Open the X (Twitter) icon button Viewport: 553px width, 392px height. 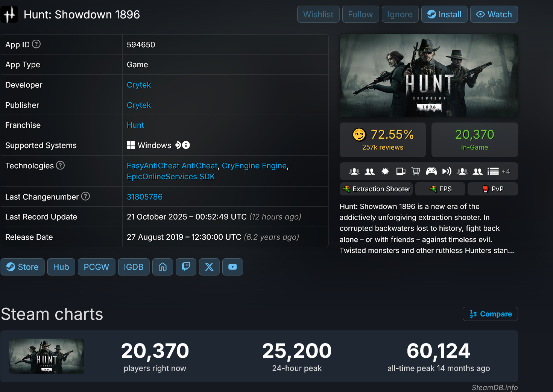[x=209, y=267]
